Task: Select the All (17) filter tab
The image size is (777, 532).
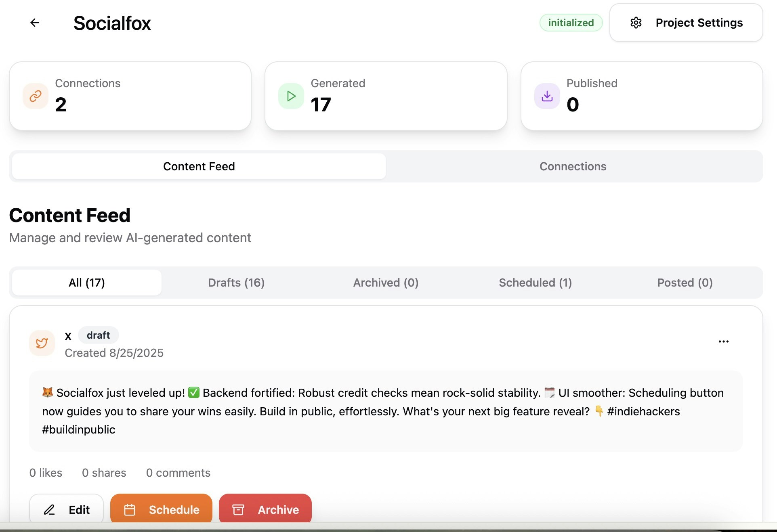Action: point(87,283)
